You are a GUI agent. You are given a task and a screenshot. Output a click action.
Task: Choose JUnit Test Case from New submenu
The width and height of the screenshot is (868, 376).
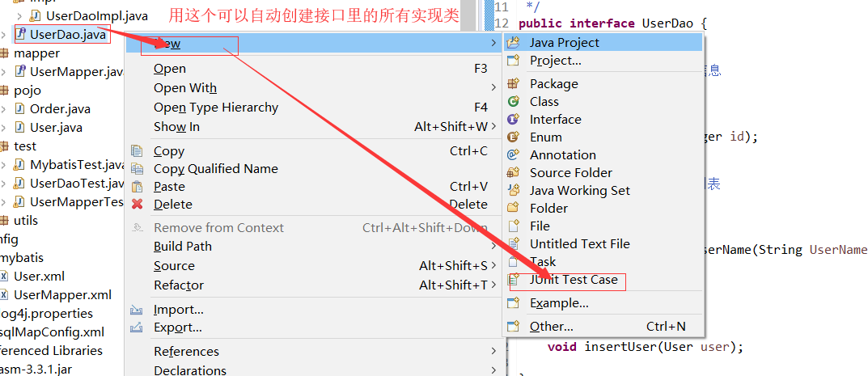click(x=573, y=281)
